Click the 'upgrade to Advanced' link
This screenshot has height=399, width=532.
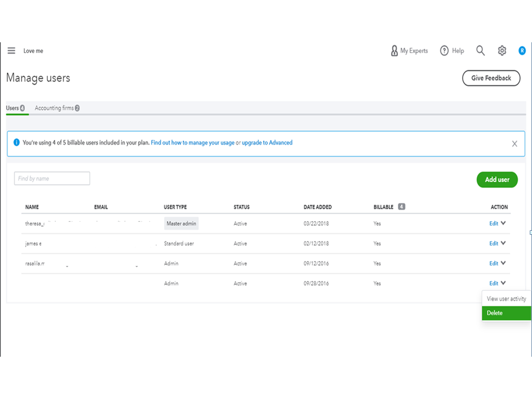[x=267, y=143]
